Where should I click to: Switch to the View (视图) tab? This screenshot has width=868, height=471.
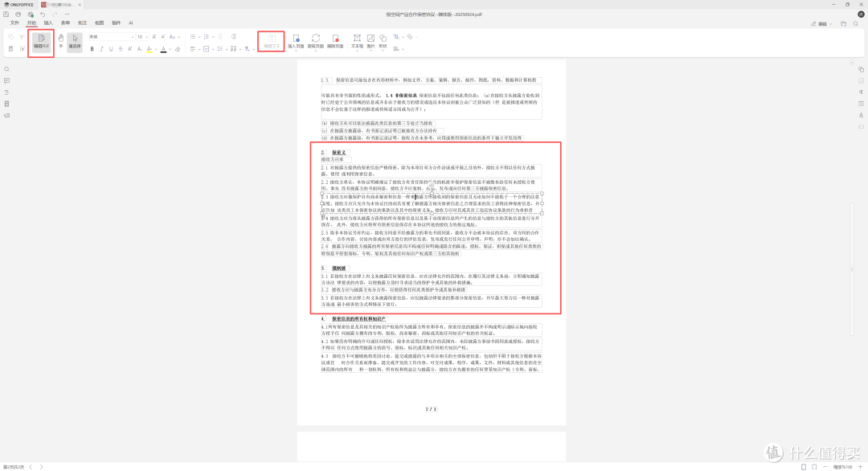(99, 23)
